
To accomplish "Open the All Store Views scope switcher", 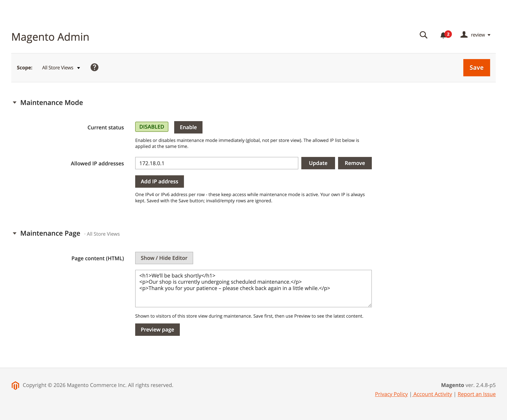I will (61, 68).
